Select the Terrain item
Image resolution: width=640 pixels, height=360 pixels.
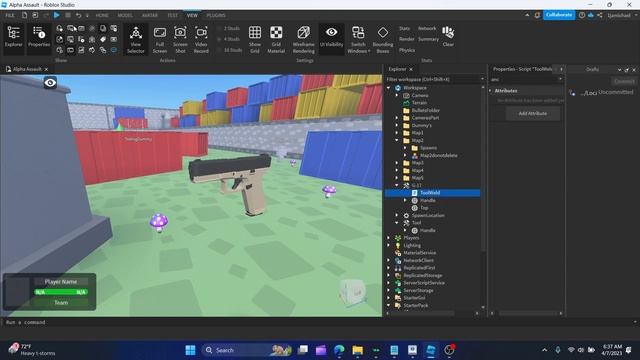(x=419, y=103)
